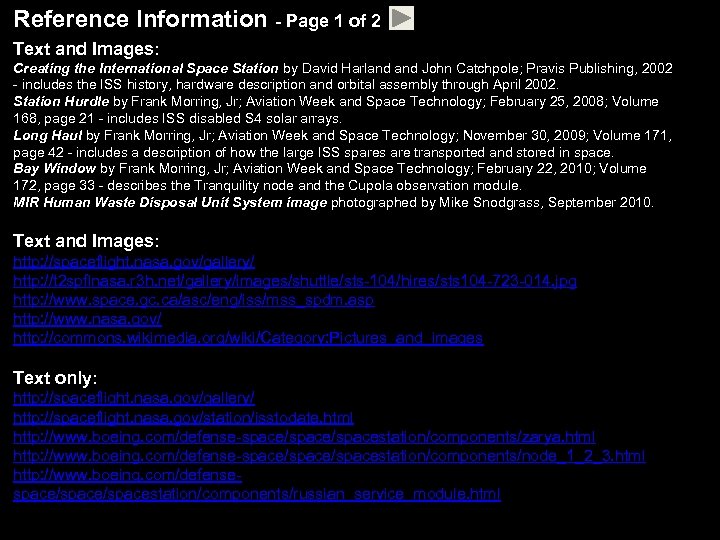The image size is (720, 540).
Task: Click 'photographed by Mike Snodgrass, September 2010' text
Action: 492,202
